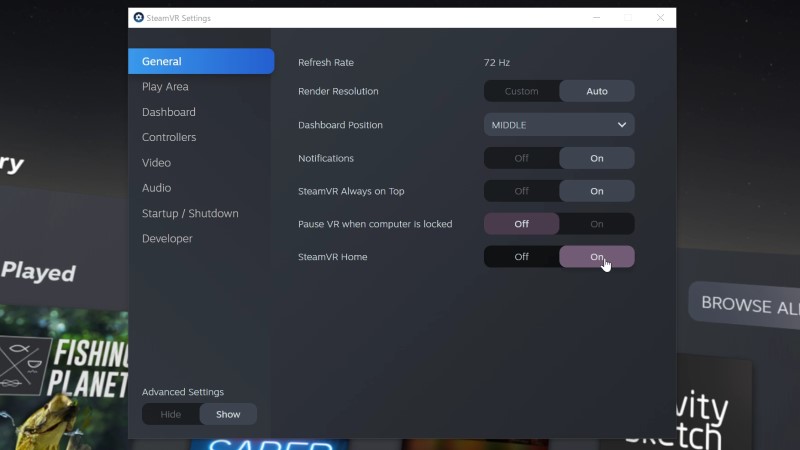This screenshot has height=450, width=800.
Task: Turn SteamVR Home On
Action: point(597,257)
